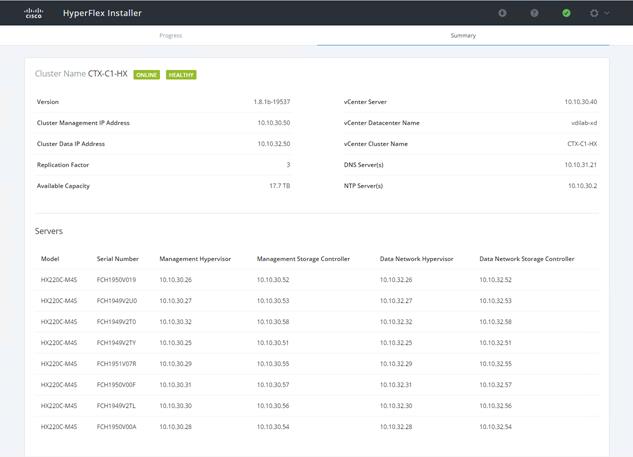The image size is (633, 457).
Task: Select vCenter Server value 10.10.30.40
Action: [x=581, y=102]
